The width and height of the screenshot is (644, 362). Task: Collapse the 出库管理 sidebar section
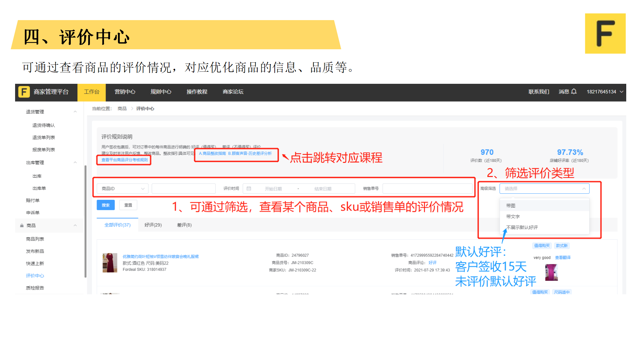point(75,163)
